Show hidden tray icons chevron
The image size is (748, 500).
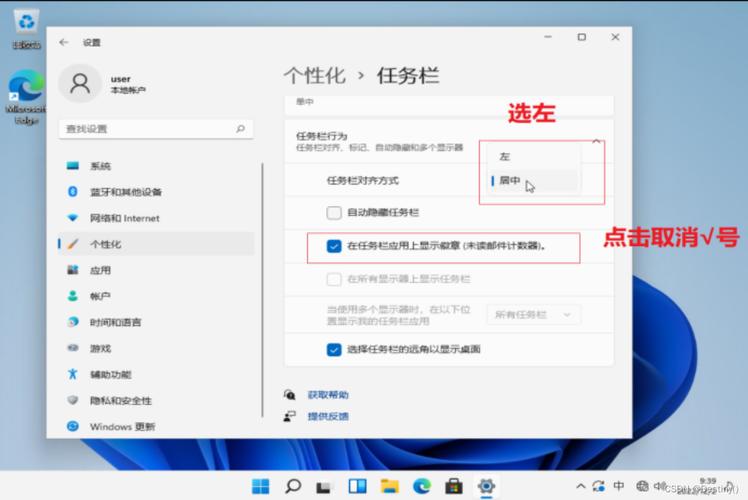tap(581, 486)
